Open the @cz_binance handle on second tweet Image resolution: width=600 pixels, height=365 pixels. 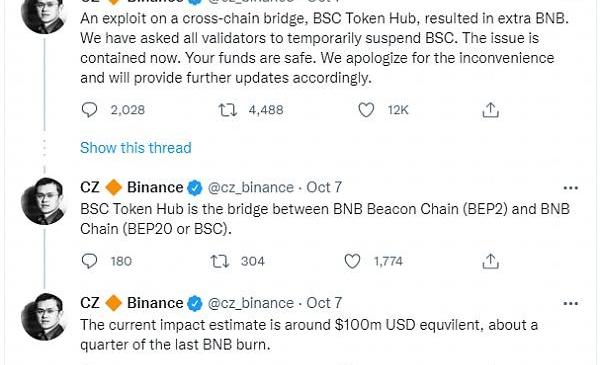click(x=251, y=187)
